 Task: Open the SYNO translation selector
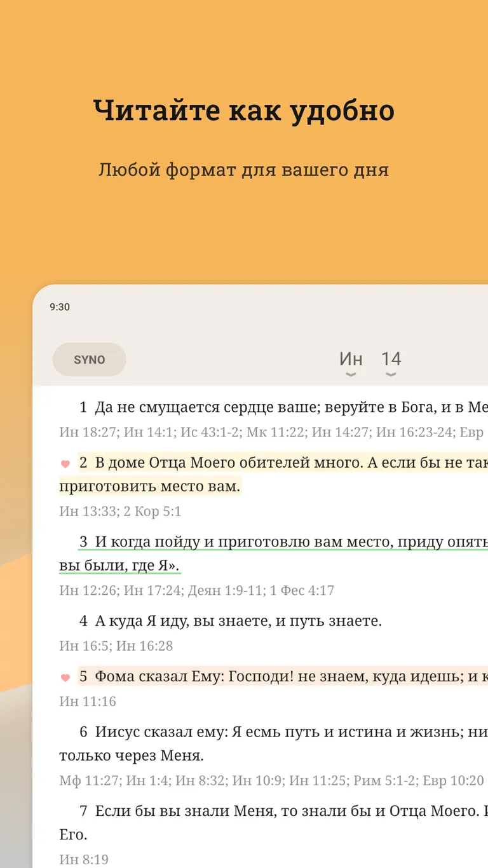pos(90,360)
